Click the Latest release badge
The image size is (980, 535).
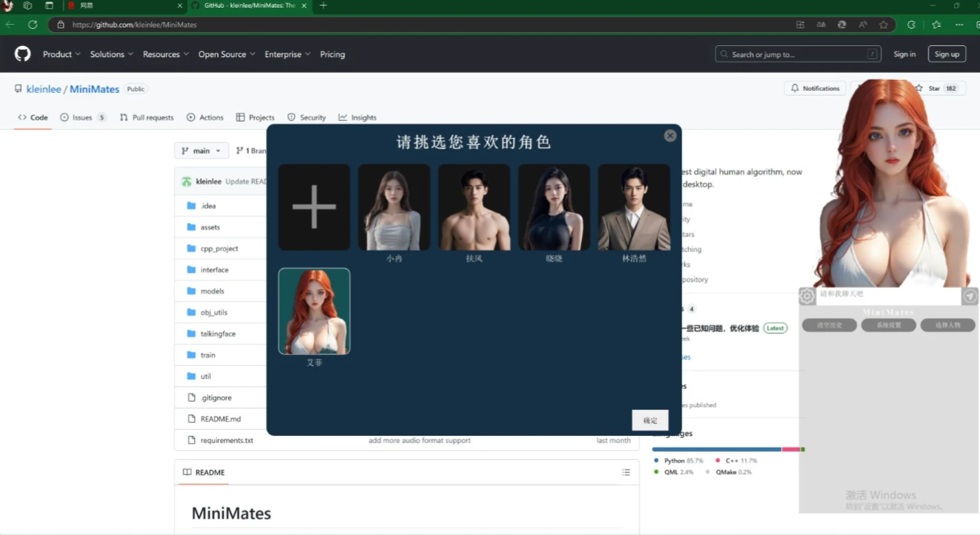[x=775, y=328]
